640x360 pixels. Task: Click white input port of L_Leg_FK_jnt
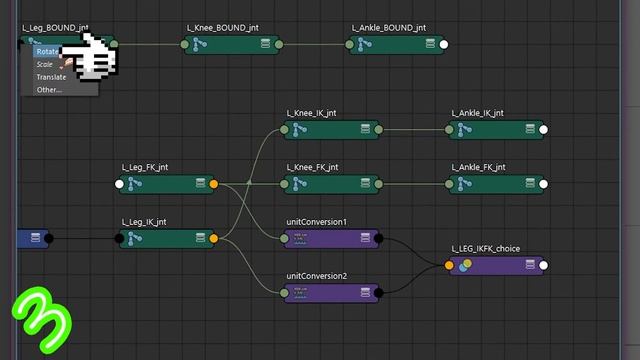[x=119, y=184]
